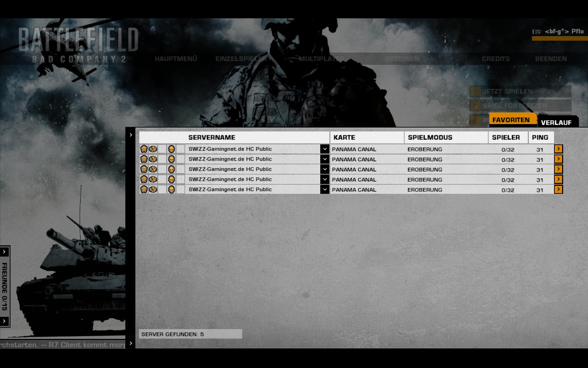Collapse server browser using the top-left panel arrow
588x368 pixels.
click(131, 135)
